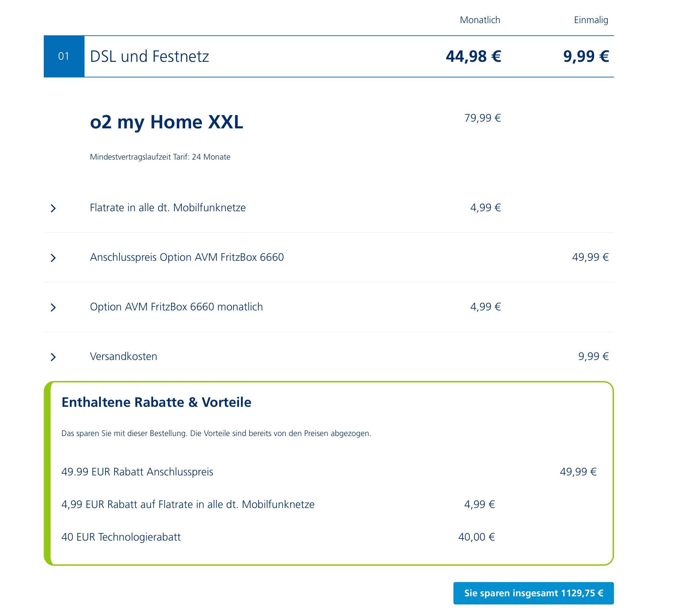
Task: Select the 40 EUR Technologierabatt entry
Action: [121, 537]
